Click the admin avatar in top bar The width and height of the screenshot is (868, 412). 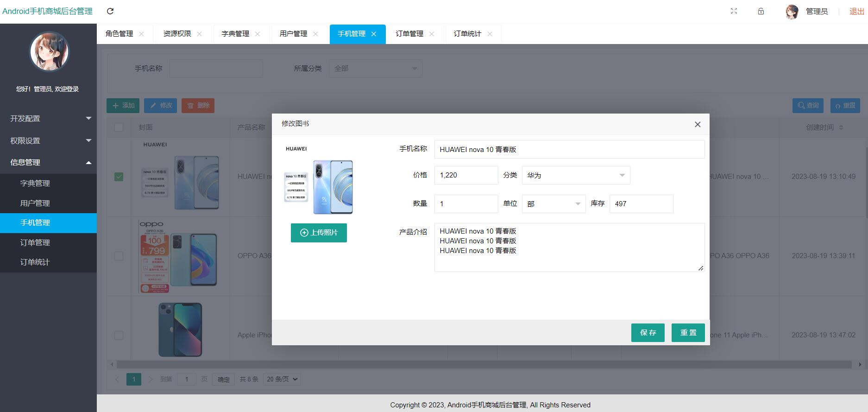click(x=792, y=12)
